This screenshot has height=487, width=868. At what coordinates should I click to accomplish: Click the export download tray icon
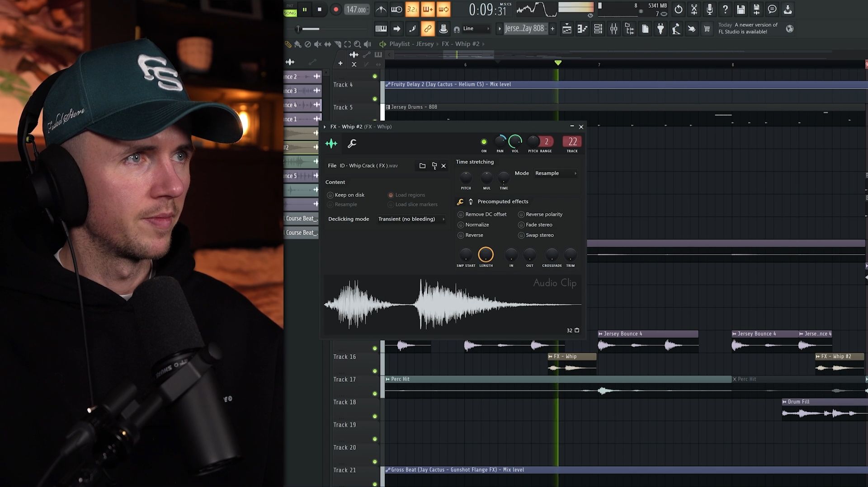(788, 9)
